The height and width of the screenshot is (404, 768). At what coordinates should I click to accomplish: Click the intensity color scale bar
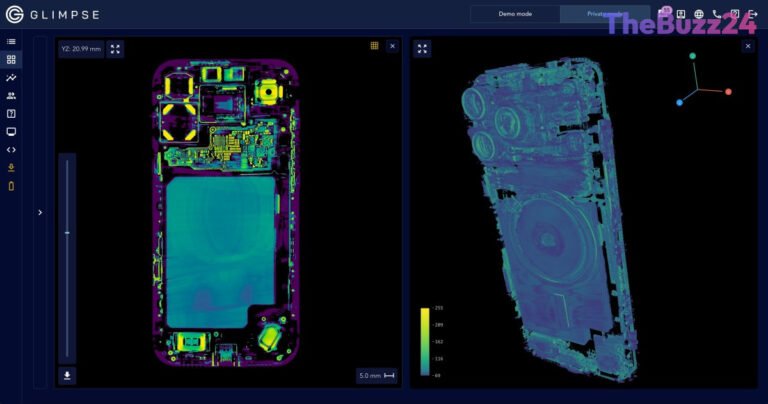click(x=425, y=342)
